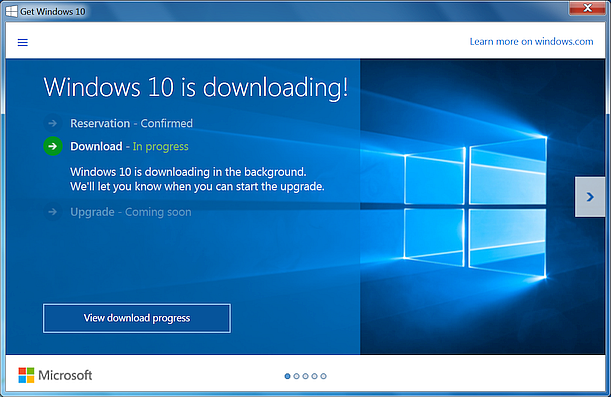Viewport: 611px width, 397px height.
Task: Open the hamburger menu
Action: click(x=23, y=42)
